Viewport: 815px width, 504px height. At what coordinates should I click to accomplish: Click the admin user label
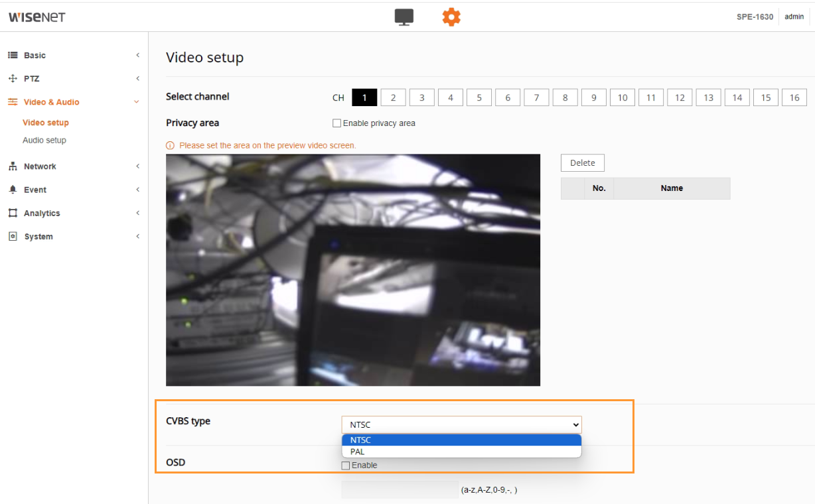(794, 17)
